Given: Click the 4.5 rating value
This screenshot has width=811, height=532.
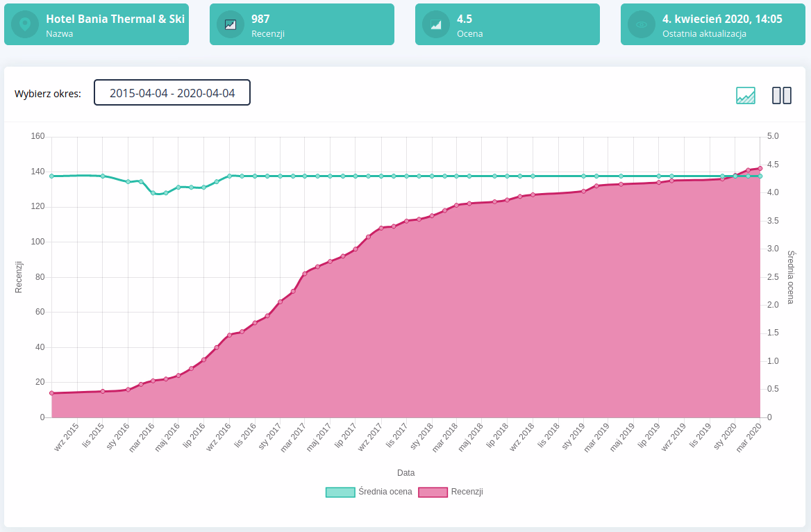Looking at the screenshot, I should [465, 19].
